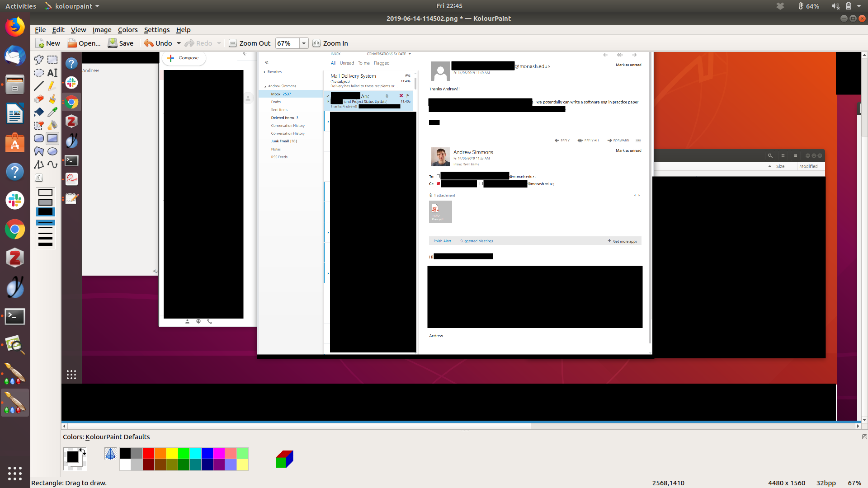Select the Rectangular selection tool

click(x=52, y=60)
